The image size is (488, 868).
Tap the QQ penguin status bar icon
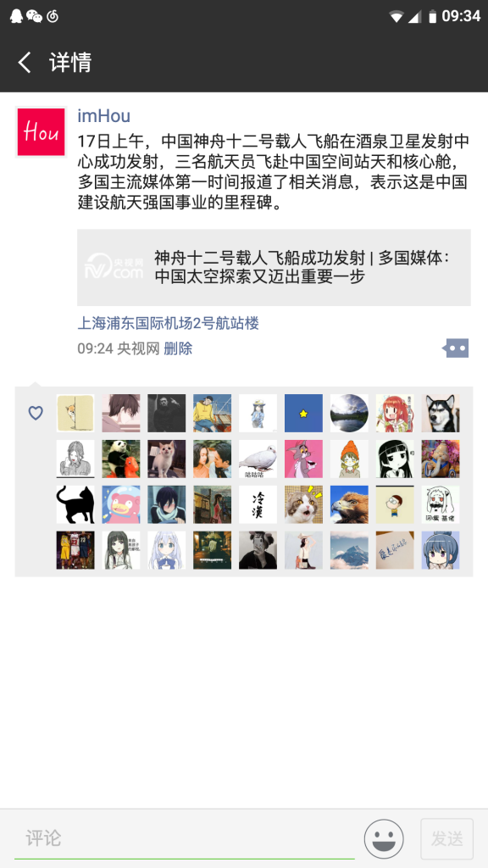pyautogui.click(x=17, y=16)
